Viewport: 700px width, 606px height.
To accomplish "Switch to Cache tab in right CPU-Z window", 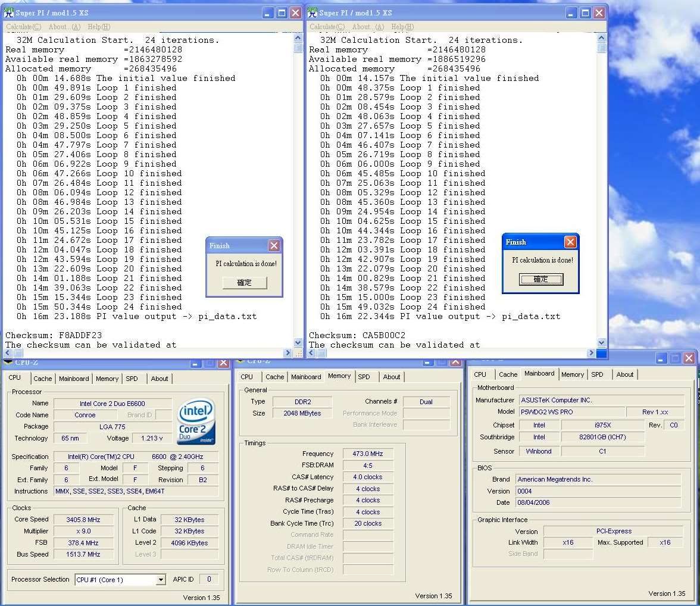I will (x=508, y=374).
